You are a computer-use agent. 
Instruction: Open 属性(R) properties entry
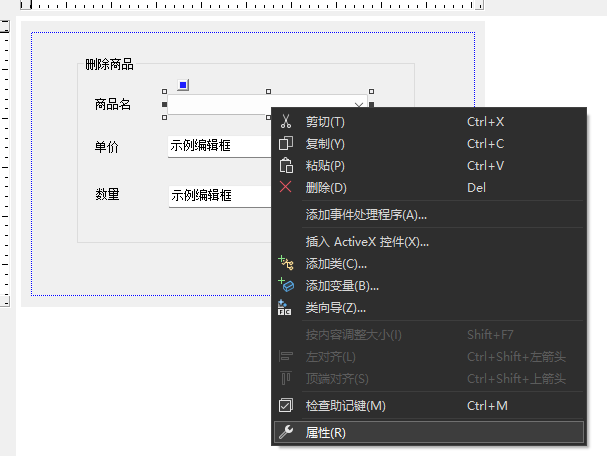tap(429, 432)
